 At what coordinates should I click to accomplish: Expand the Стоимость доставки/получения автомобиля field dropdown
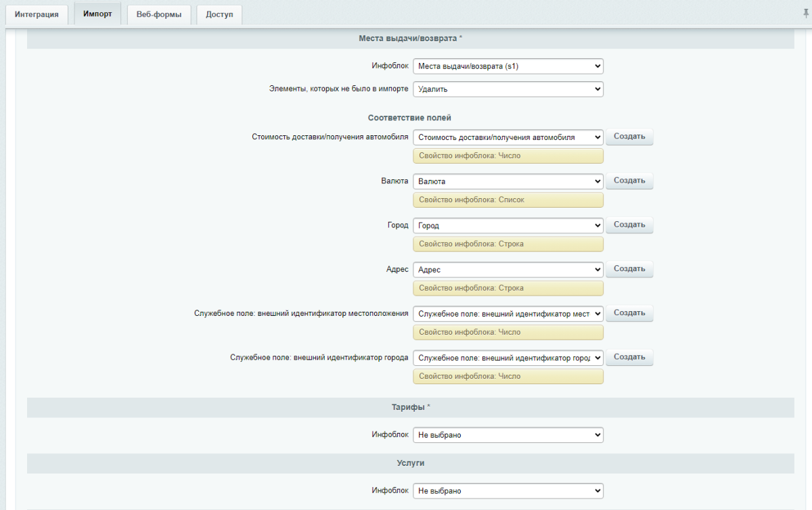[507, 137]
